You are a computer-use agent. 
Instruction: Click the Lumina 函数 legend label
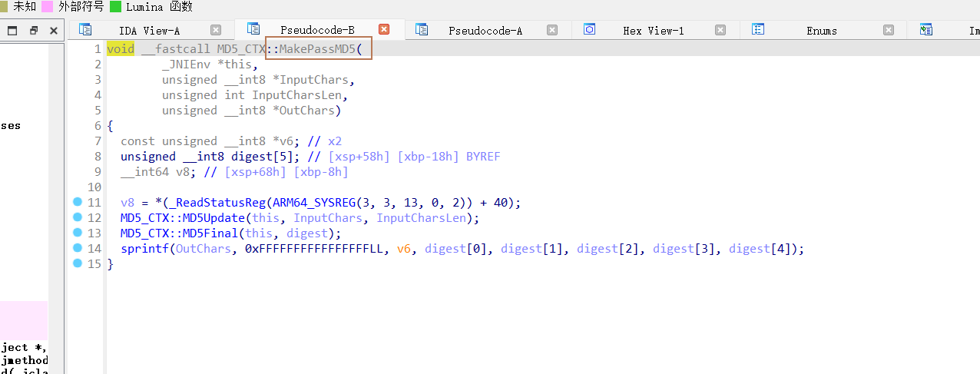click(159, 7)
